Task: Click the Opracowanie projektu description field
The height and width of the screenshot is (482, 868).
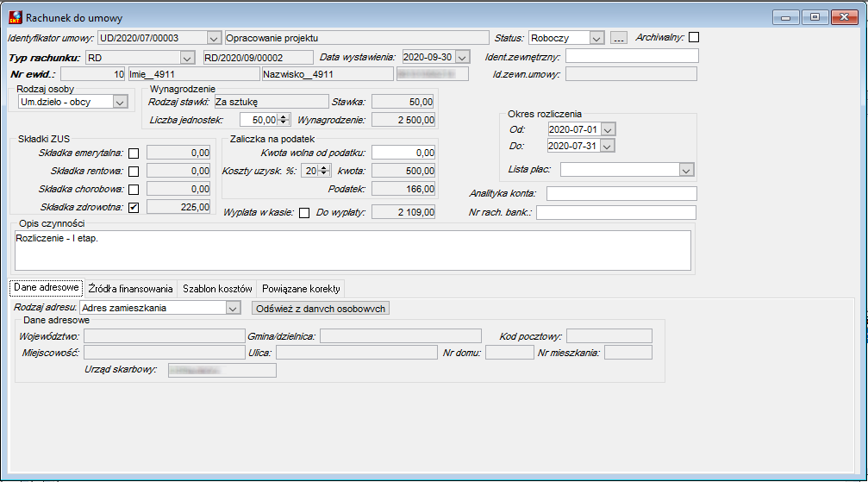Action: point(357,38)
